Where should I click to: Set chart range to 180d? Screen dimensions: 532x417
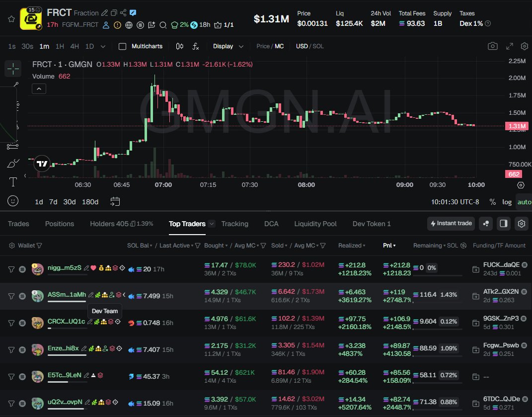click(x=90, y=202)
